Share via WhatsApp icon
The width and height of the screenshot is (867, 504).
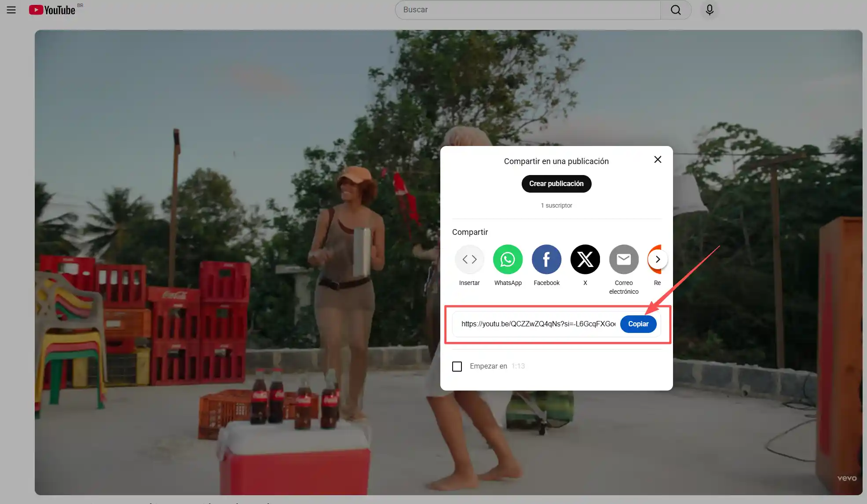coord(508,259)
